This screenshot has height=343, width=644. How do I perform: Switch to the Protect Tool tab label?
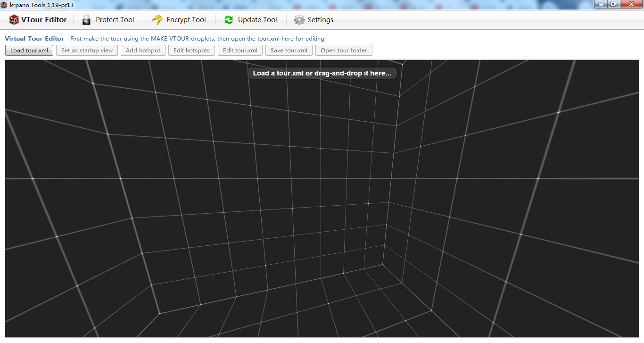pos(115,20)
